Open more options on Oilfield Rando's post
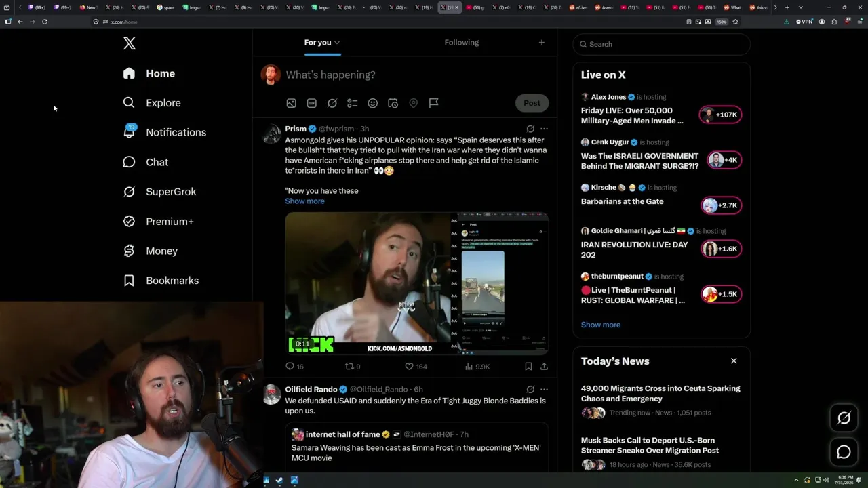The height and width of the screenshot is (488, 868). pos(544,390)
